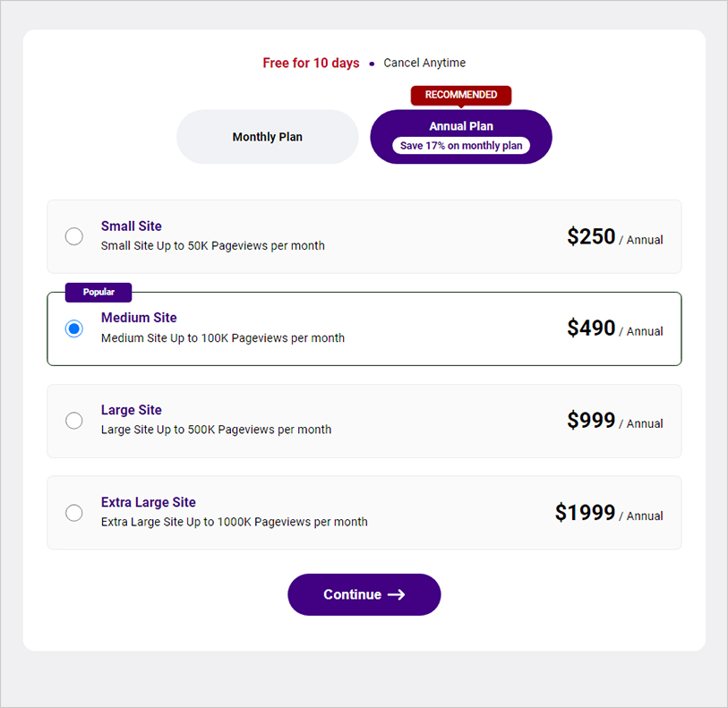Click the separator dot between header texts
The width and height of the screenshot is (728, 708).
coord(372,63)
